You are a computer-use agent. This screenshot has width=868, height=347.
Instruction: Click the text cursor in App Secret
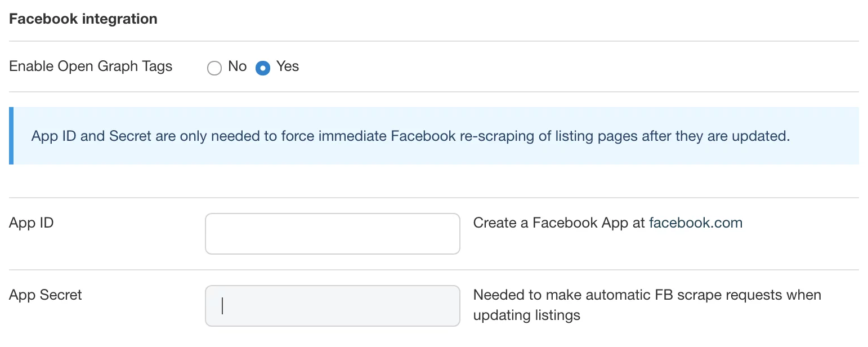(x=223, y=306)
